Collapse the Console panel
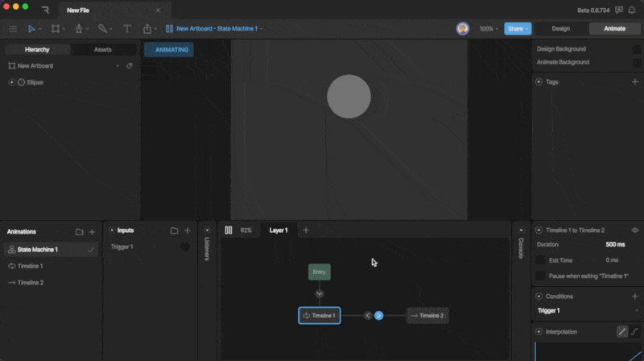The image size is (644, 361). (521, 230)
